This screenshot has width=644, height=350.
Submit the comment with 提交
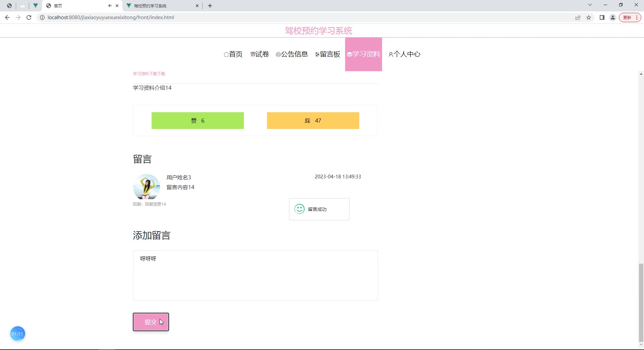pyautogui.click(x=151, y=322)
